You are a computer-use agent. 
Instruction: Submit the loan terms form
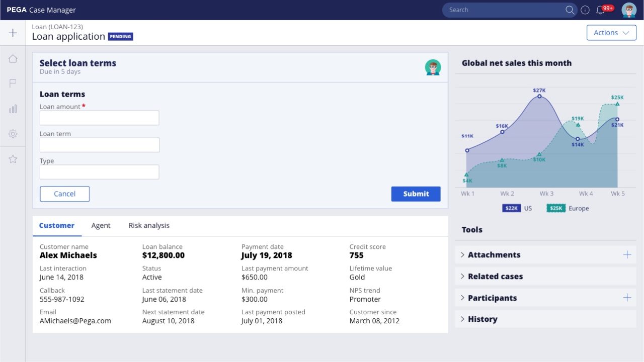coord(416,194)
